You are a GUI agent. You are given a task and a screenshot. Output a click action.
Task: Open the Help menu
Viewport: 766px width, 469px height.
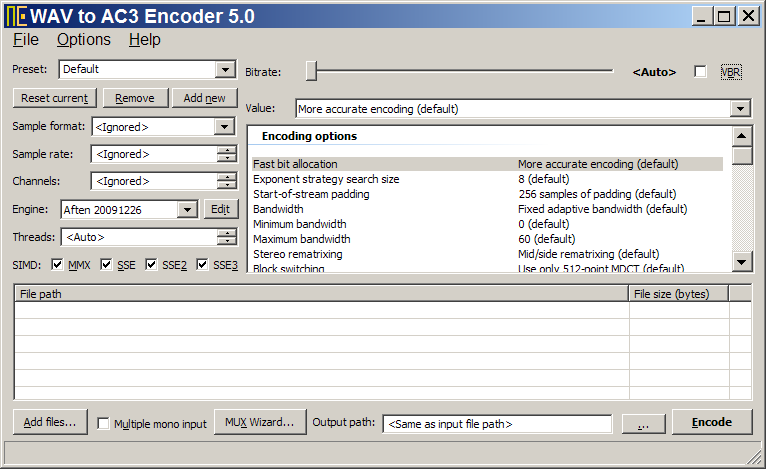(145, 40)
